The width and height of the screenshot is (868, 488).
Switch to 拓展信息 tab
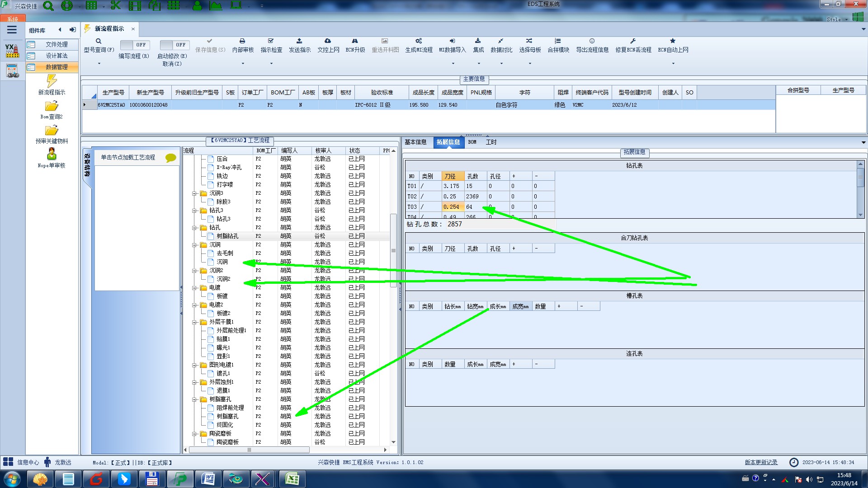[448, 142]
